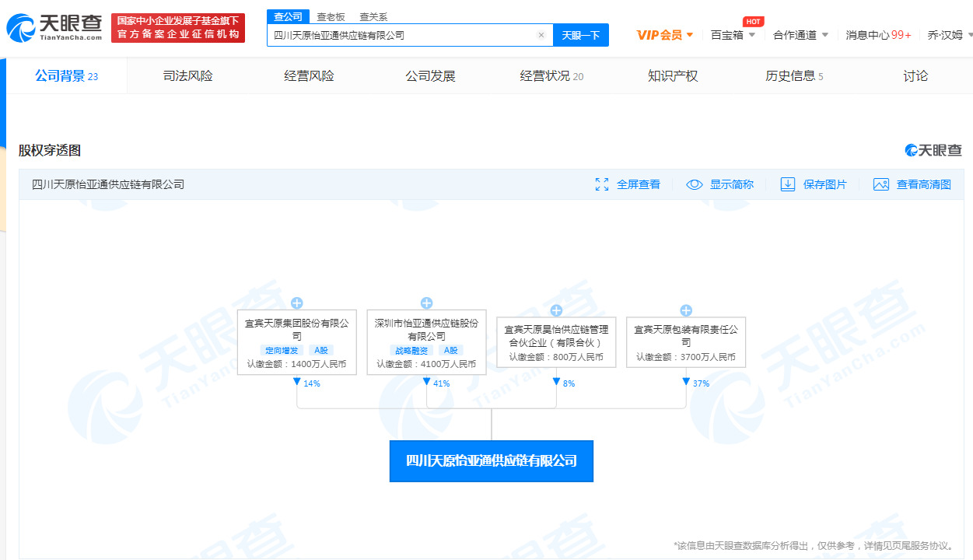Open shareholder node 深圳市怡亚通供应链股份有限公司

[426, 342]
